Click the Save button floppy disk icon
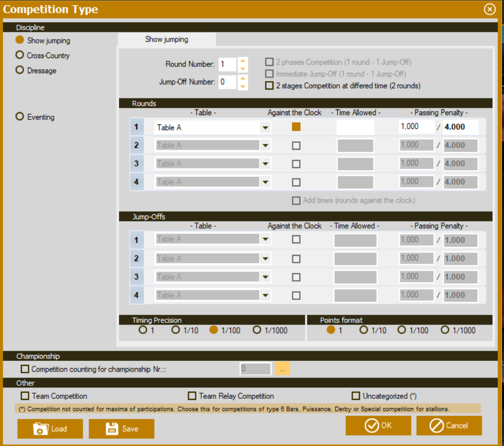Viewport: 504px width, 446px height. (112, 429)
